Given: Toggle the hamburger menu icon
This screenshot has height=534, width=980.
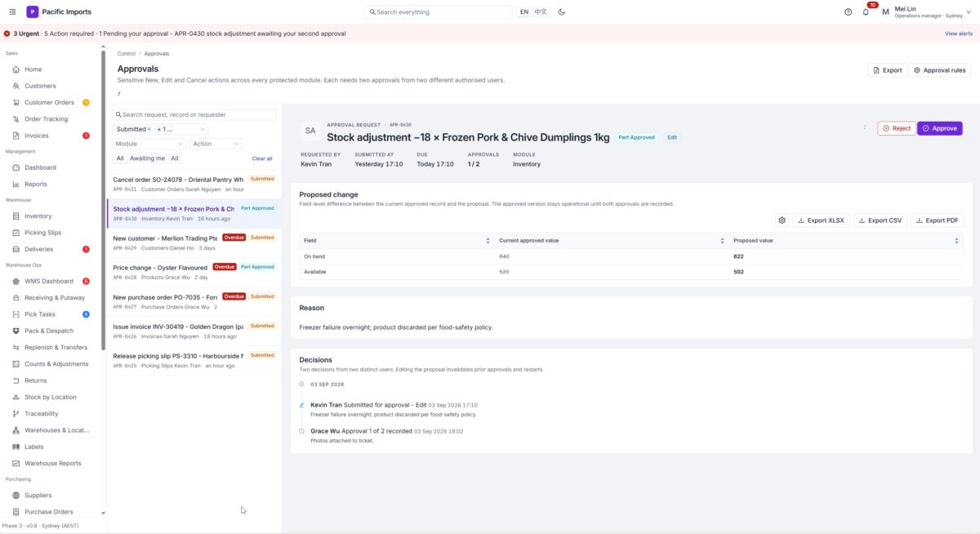Looking at the screenshot, I should tap(11, 11).
